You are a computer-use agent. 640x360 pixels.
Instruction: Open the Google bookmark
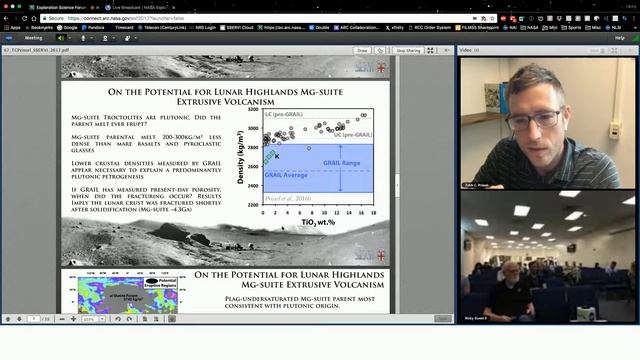(x=67, y=28)
